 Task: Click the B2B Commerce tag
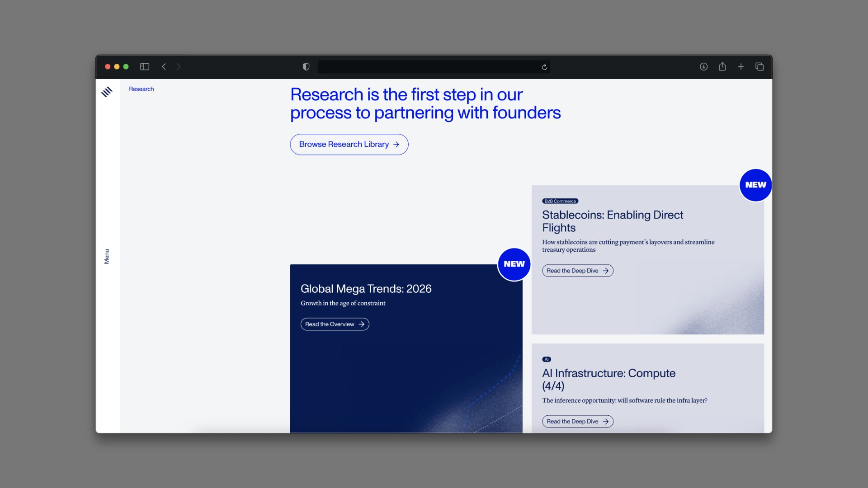tap(560, 201)
